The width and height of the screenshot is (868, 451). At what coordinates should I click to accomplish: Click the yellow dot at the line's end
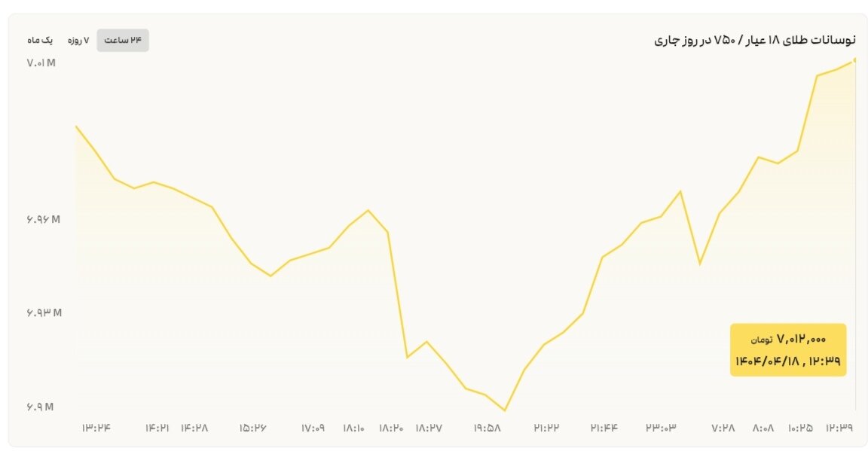(x=854, y=59)
